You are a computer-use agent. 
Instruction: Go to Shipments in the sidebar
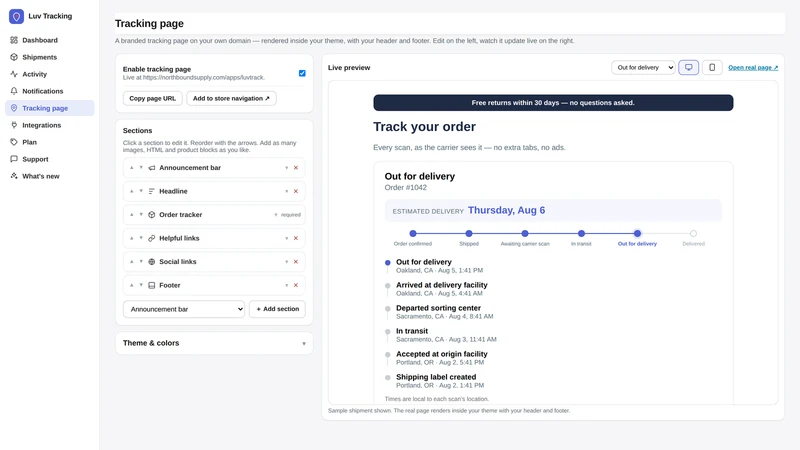49,57
